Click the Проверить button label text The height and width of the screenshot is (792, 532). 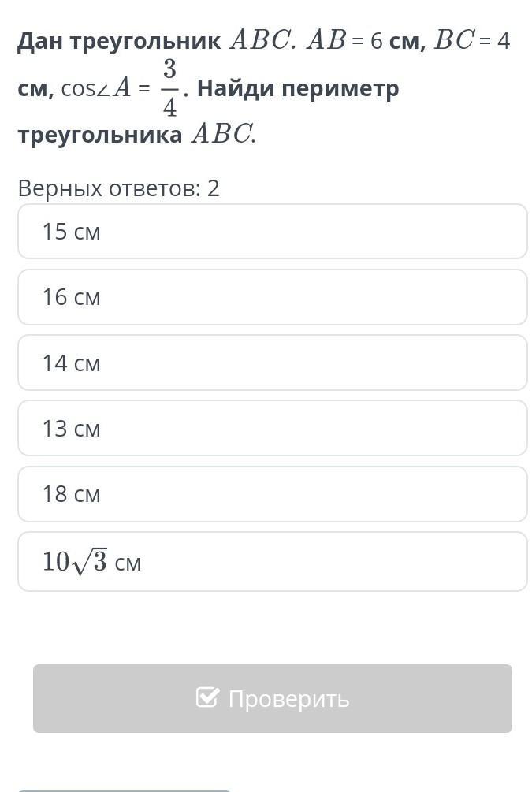coord(288,699)
